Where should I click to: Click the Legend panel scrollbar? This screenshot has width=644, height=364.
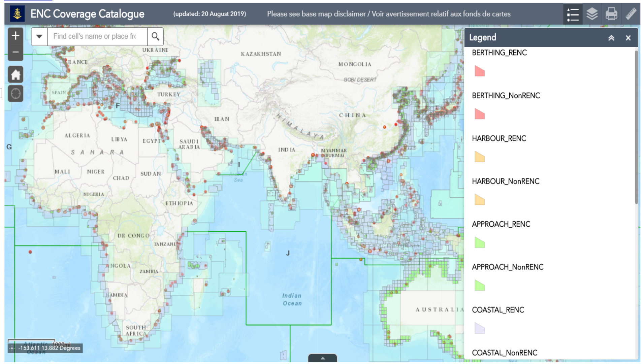636,128
